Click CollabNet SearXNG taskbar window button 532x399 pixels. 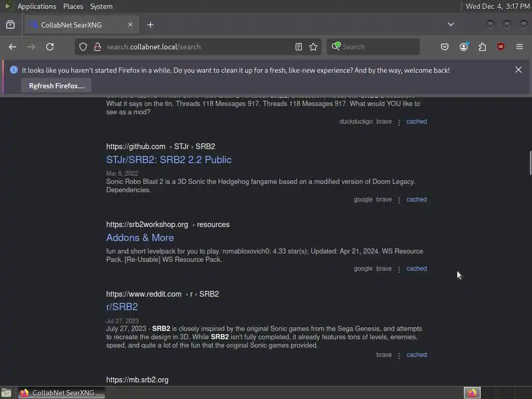(x=61, y=393)
